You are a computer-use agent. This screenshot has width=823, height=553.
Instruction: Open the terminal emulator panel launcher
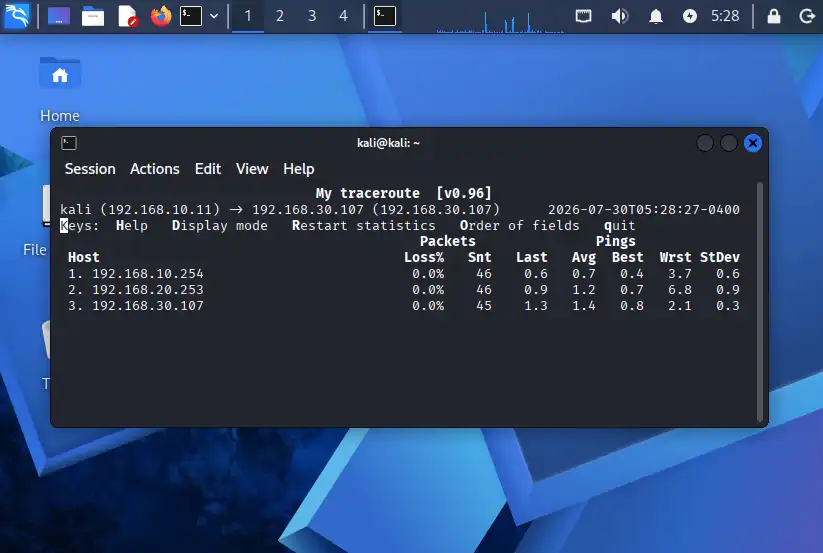click(x=191, y=16)
